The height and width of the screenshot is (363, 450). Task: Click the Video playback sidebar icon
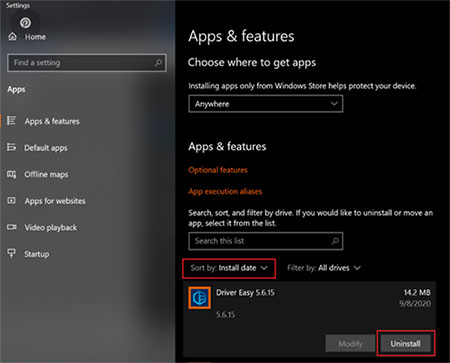coord(12,227)
